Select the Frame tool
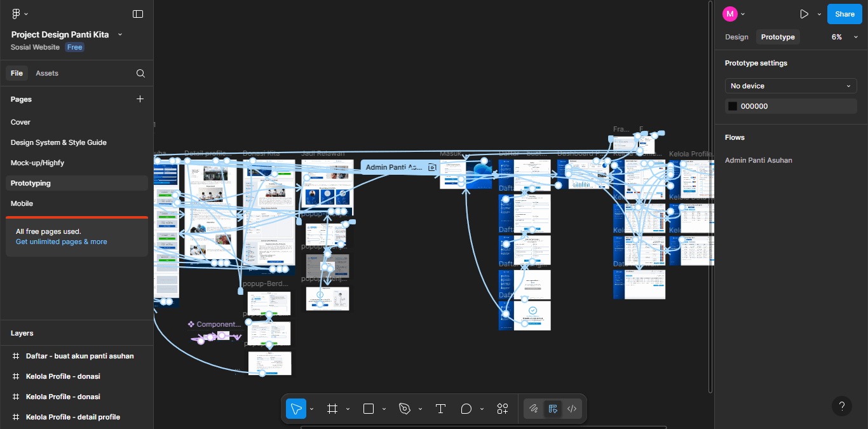Viewport: 868px width, 429px height. pos(332,409)
